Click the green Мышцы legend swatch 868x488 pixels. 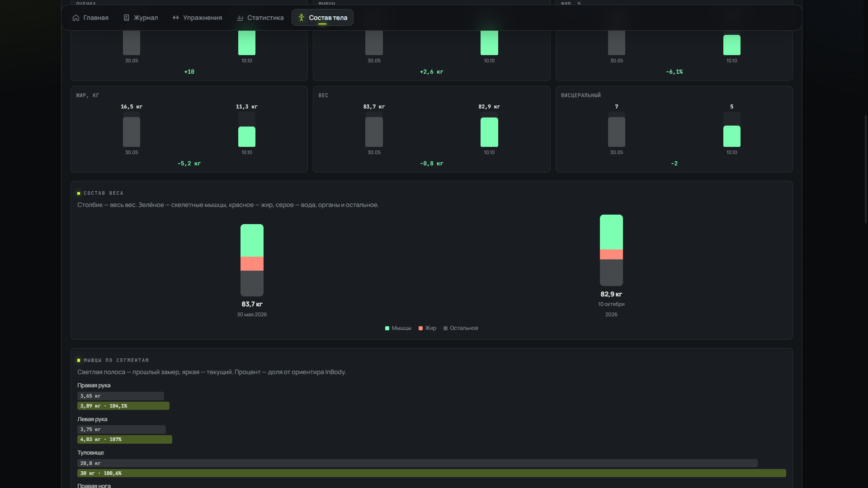[x=387, y=328]
